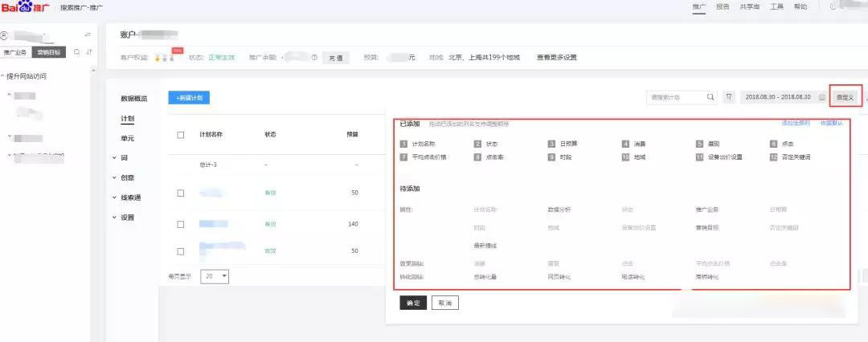This screenshot has height=342, width=868.
Task: Click the numbered tag 7 平均点击价格
Action: (423, 157)
